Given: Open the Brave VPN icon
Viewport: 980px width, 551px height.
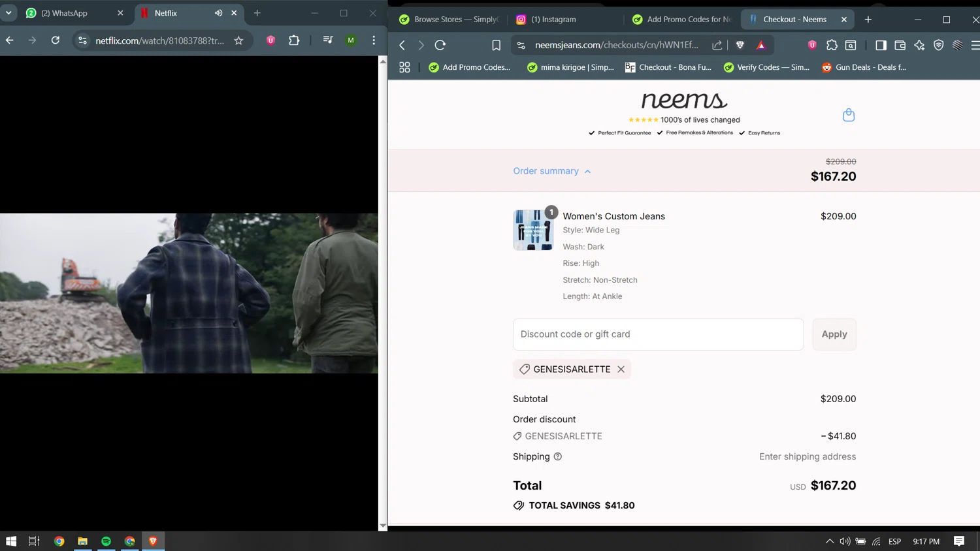Looking at the screenshot, I should click(939, 45).
